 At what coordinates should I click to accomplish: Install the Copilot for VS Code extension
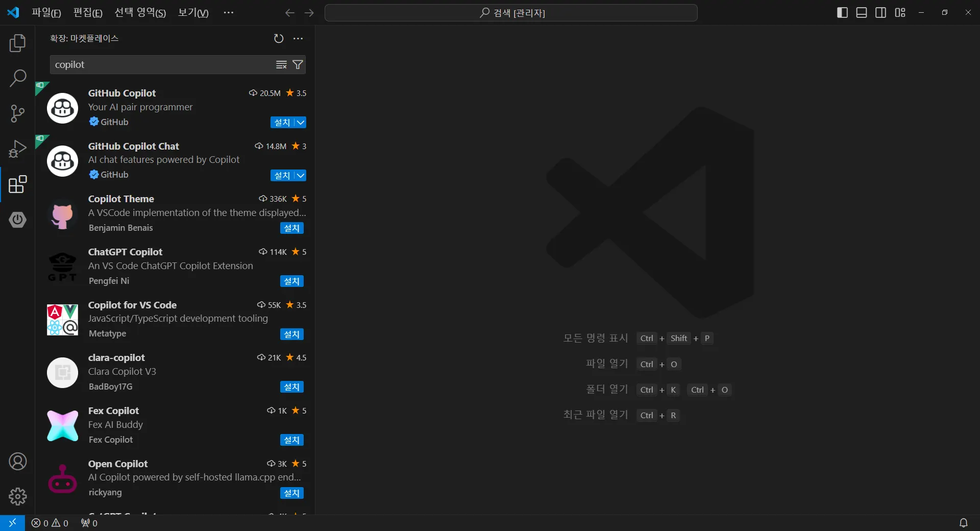tap(292, 334)
